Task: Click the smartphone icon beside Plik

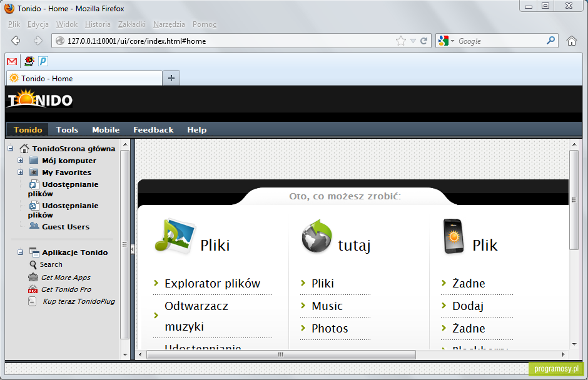Action: [454, 236]
